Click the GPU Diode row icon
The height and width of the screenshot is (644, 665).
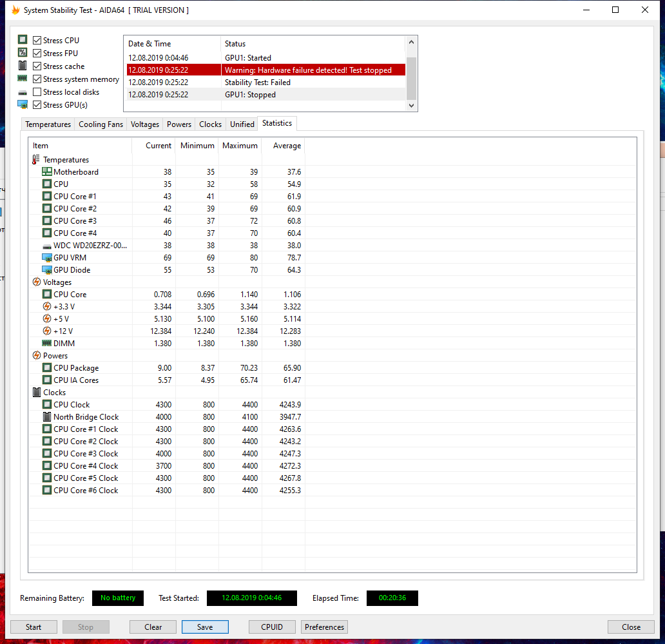[x=46, y=270]
